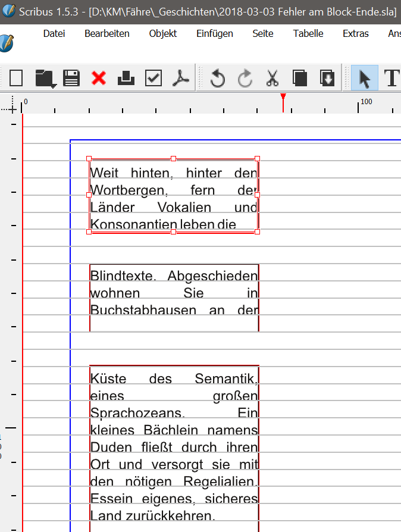The width and height of the screenshot is (401, 532).
Task: Click the Redo arrow icon
Action: tap(245, 78)
